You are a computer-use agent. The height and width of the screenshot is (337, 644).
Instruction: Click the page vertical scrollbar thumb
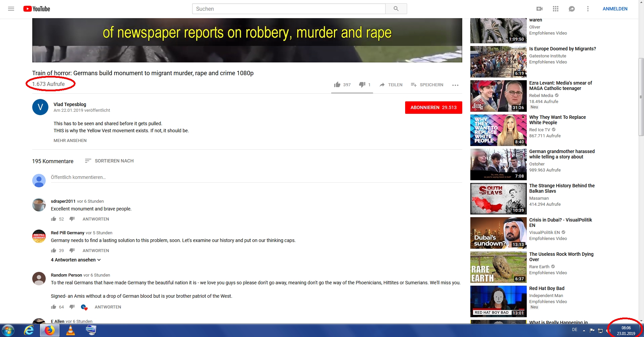(641, 97)
